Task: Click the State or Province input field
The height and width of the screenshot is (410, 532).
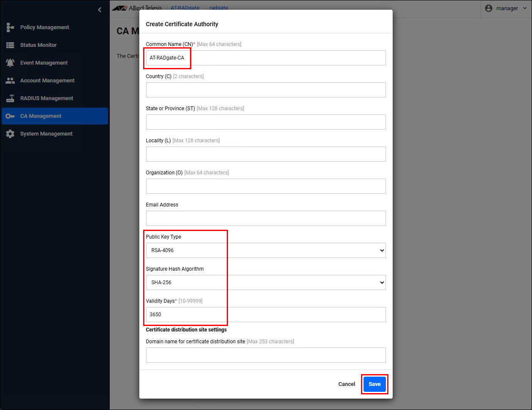Action: (266, 122)
